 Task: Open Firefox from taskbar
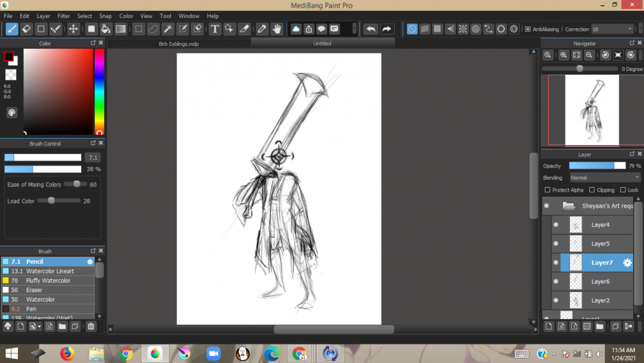point(68,353)
